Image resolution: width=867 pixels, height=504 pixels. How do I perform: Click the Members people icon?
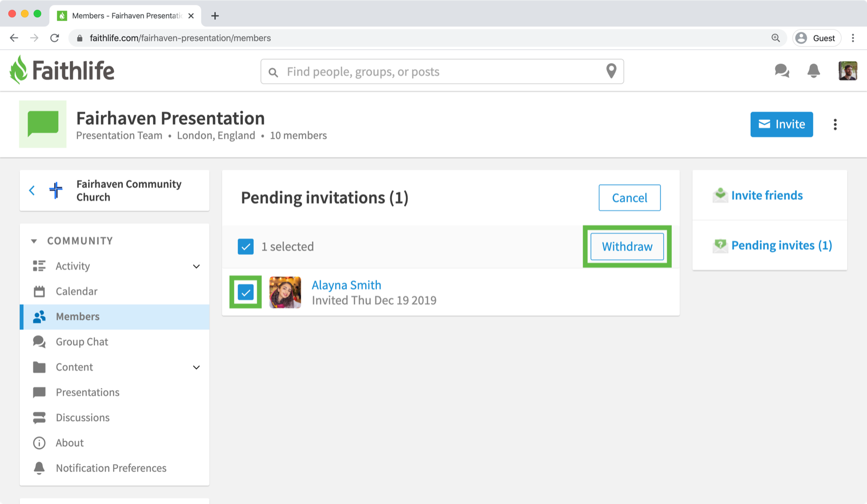click(39, 317)
